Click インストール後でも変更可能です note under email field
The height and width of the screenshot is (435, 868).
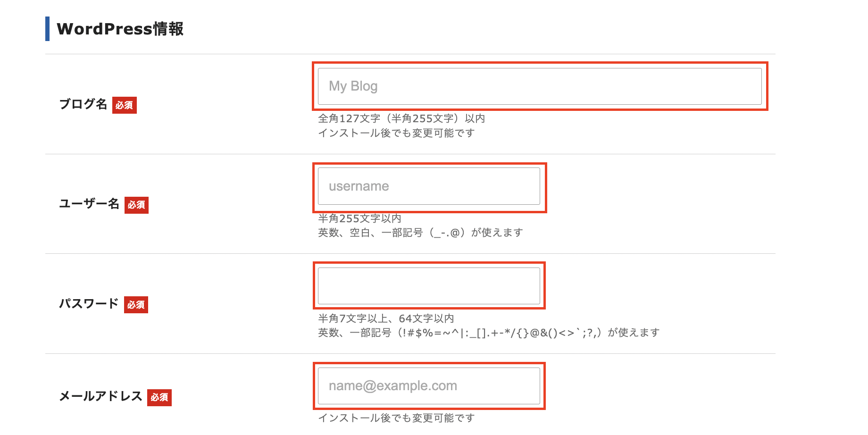pos(396,418)
